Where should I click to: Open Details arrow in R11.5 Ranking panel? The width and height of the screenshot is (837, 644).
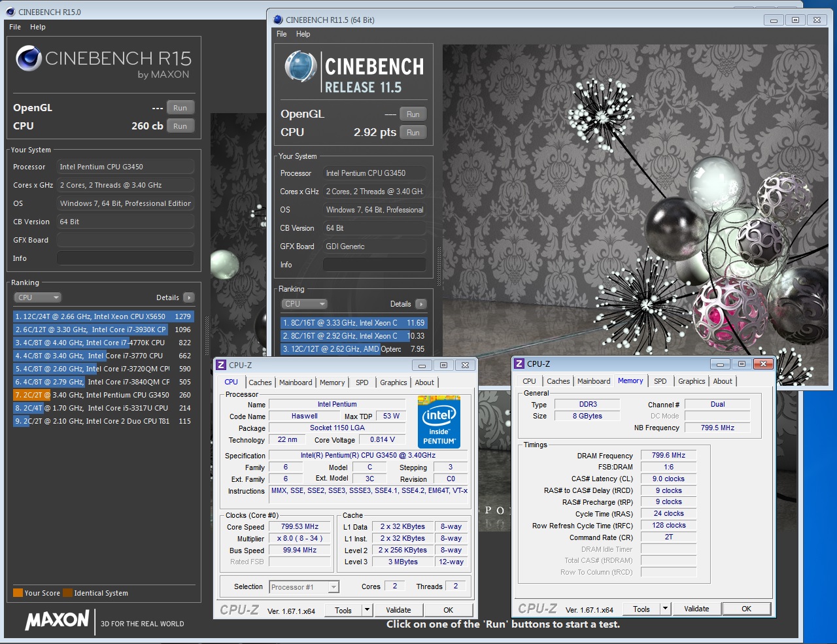[x=421, y=304]
